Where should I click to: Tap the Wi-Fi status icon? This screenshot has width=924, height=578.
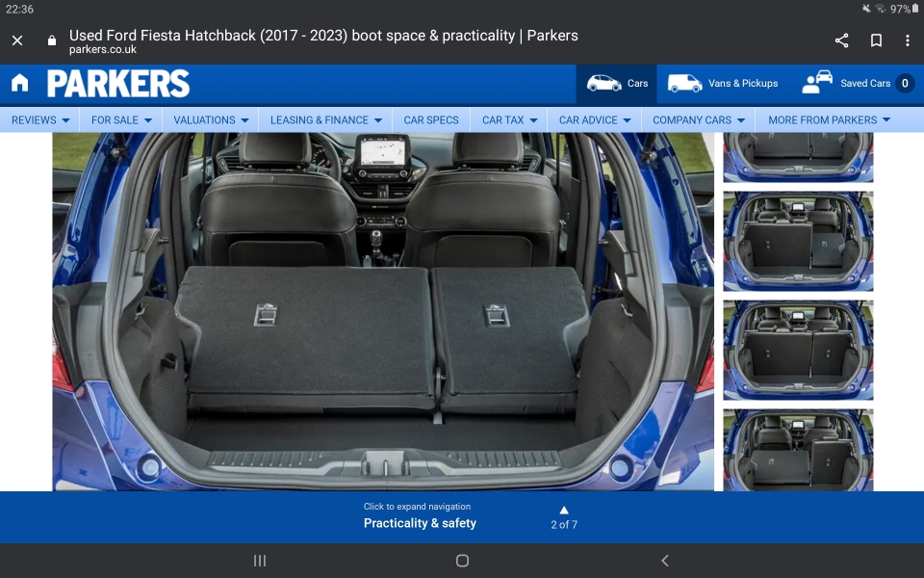click(x=881, y=9)
